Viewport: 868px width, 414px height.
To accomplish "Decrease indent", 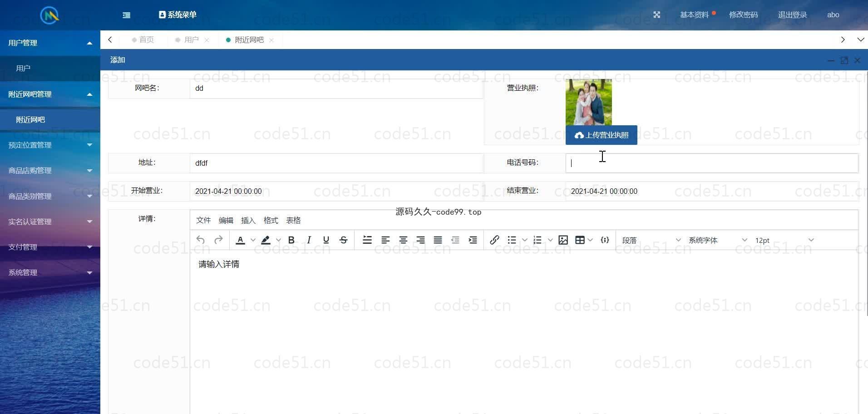I will [455, 240].
